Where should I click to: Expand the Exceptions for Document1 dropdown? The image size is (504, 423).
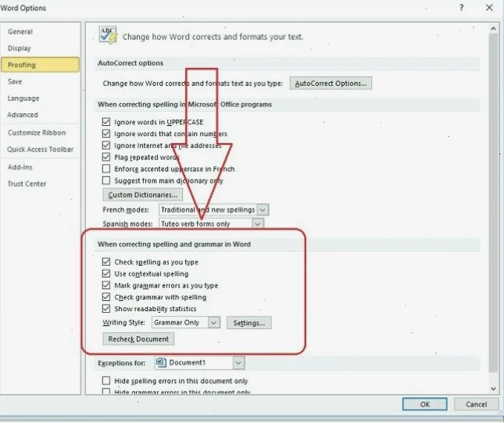coord(238,363)
